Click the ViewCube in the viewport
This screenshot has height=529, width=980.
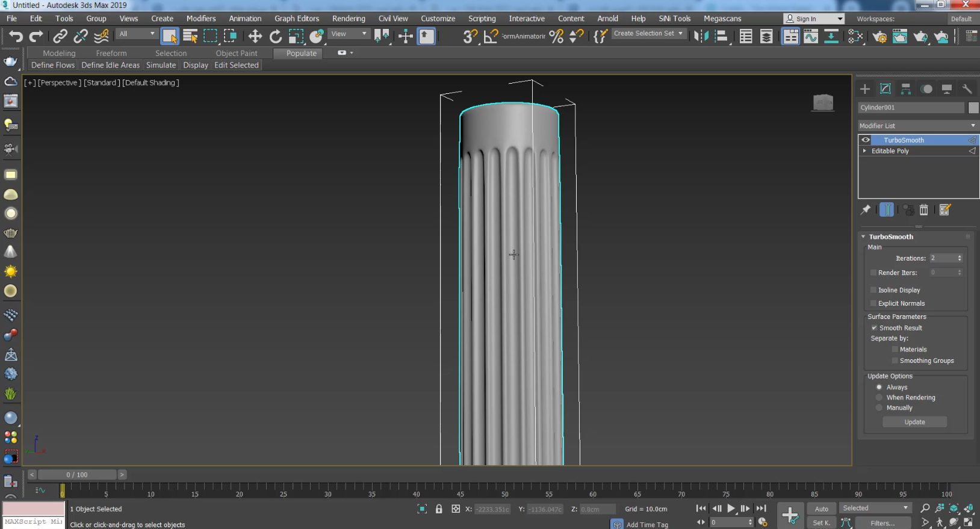pos(823,103)
